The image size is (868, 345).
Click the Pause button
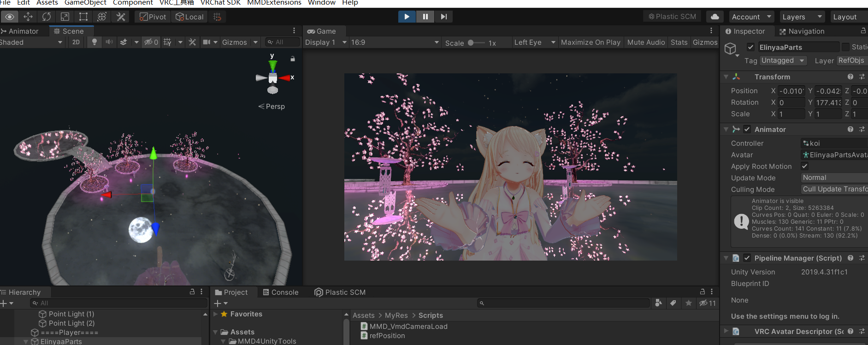(x=425, y=17)
